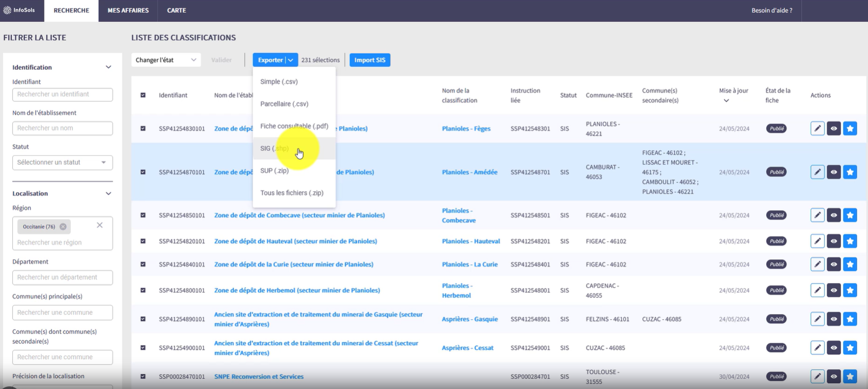The width and height of the screenshot is (868, 389).
Task: Star the SSP41254850101 Combecave row
Action: [850, 215]
